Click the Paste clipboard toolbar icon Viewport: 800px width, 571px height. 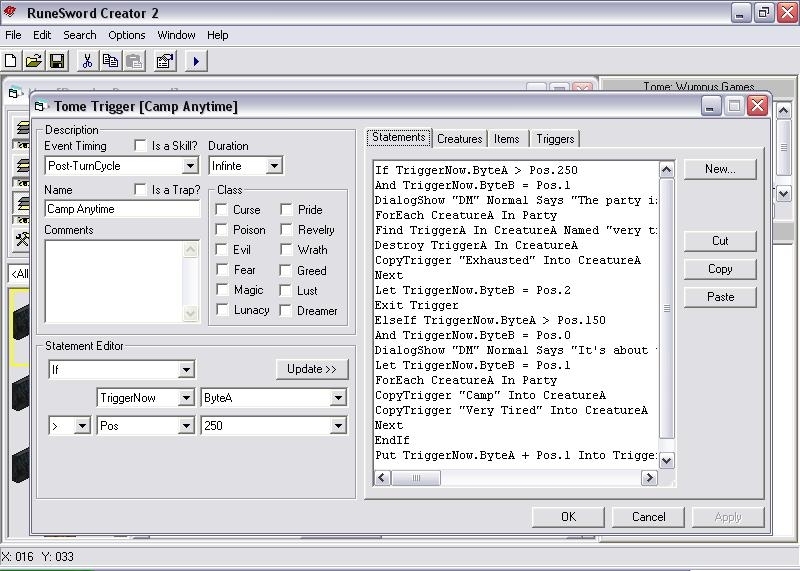point(133,61)
